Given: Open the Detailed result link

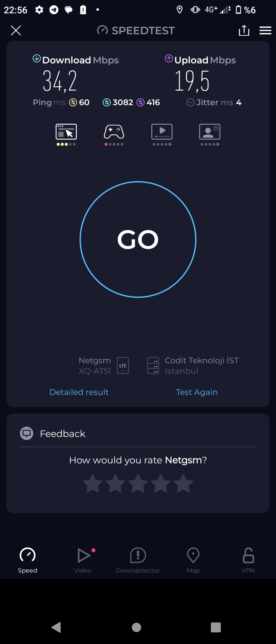Looking at the screenshot, I should pos(79,392).
